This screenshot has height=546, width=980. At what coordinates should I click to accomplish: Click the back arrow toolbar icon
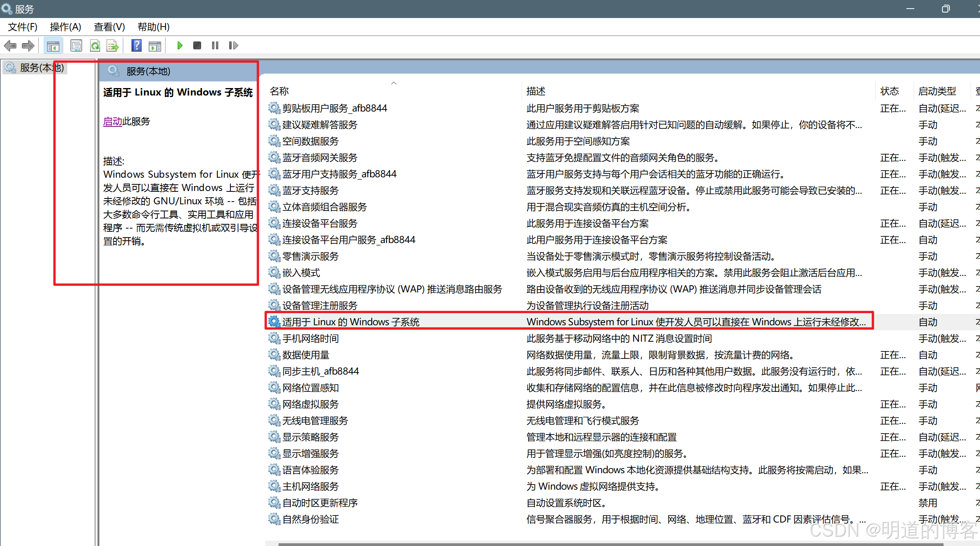(10, 46)
